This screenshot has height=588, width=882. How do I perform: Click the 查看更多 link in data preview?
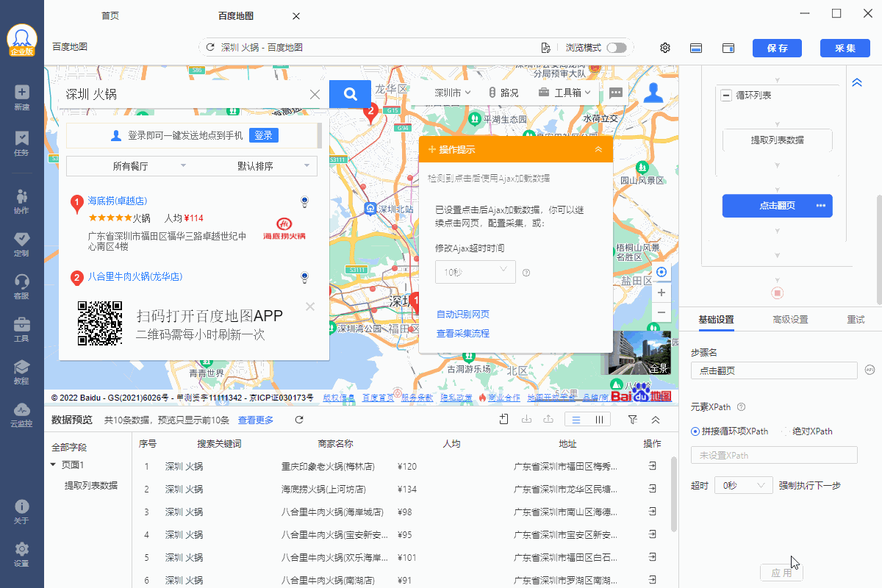coord(256,420)
